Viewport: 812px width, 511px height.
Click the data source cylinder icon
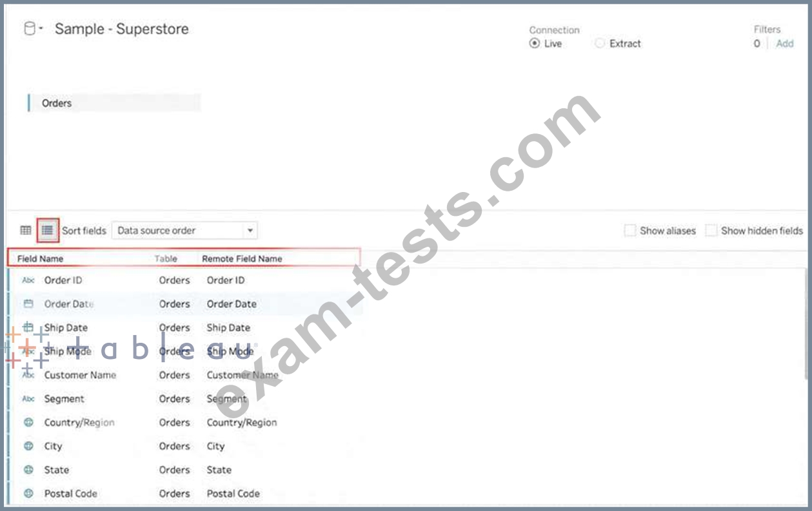[x=29, y=29]
